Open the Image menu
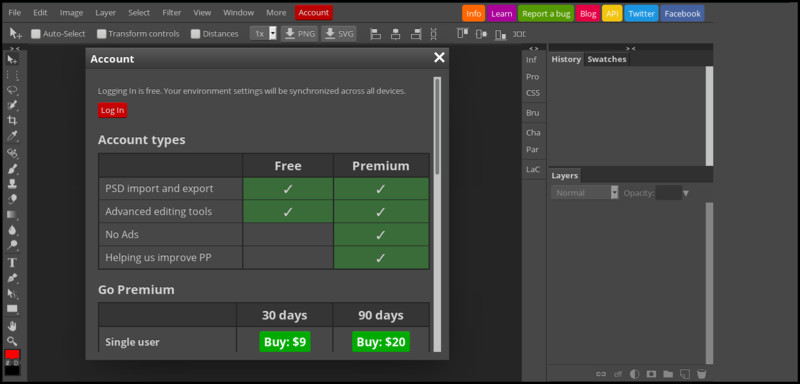800x384 pixels. [x=71, y=13]
